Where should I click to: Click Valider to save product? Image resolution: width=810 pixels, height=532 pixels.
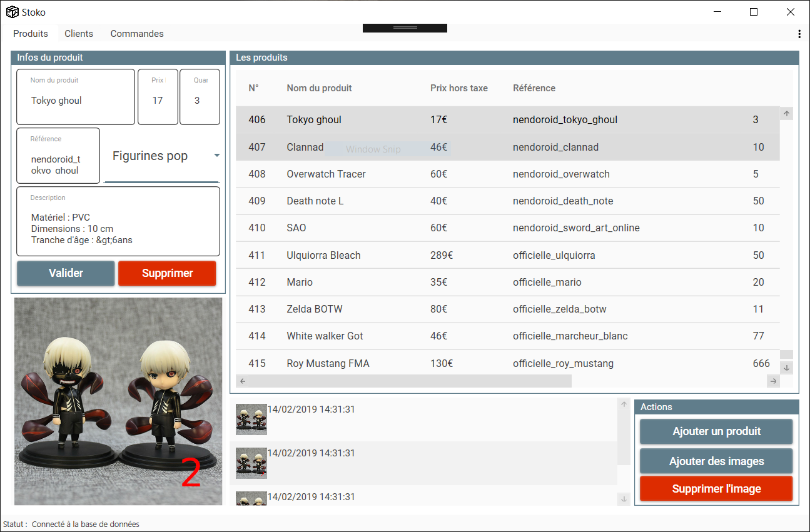pyautogui.click(x=66, y=273)
